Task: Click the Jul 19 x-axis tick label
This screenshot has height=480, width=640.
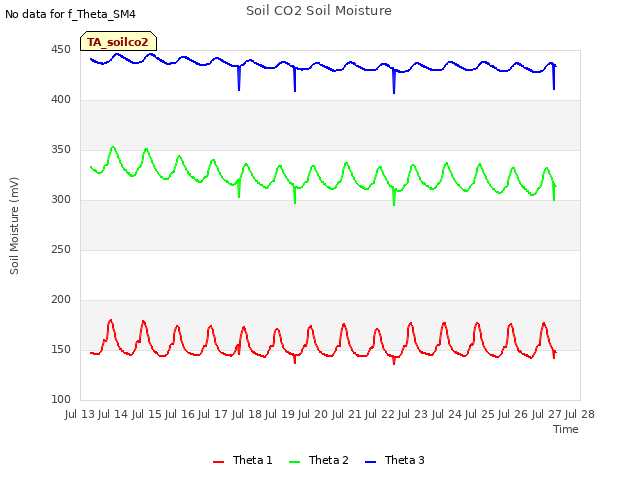Action: tap(280, 414)
